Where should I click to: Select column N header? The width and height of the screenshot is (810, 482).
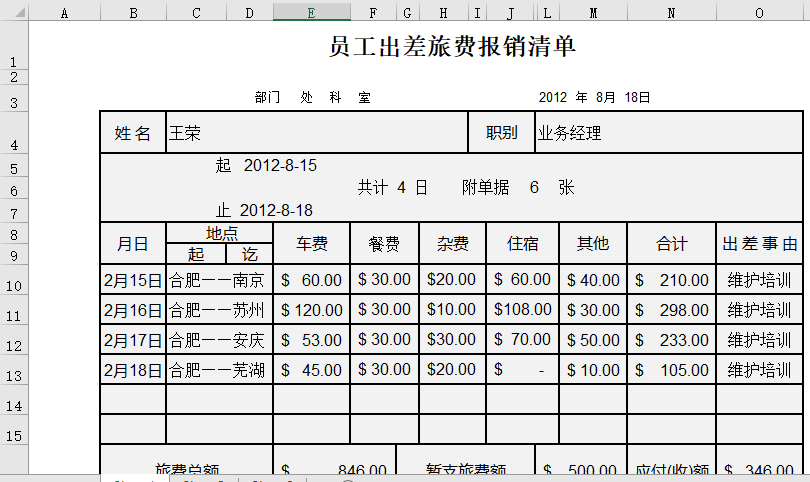tap(671, 13)
